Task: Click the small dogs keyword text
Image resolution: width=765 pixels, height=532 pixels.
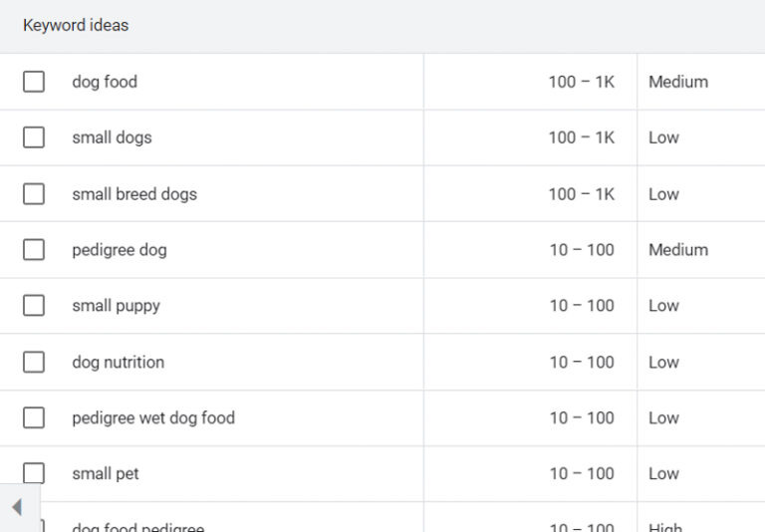Action: tap(112, 137)
